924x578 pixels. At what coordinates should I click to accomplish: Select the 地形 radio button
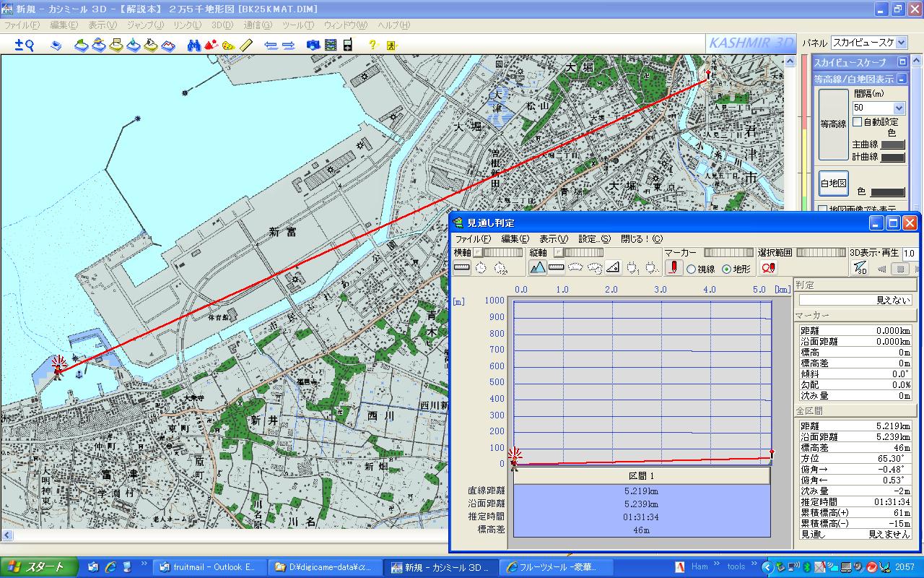pyautogui.click(x=726, y=269)
